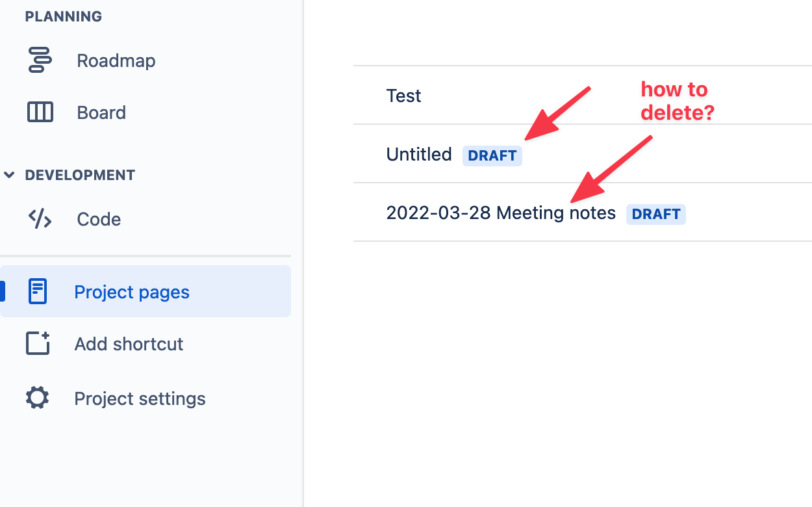This screenshot has height=507, width=812.
Task: Click the DEVELOPMENT section heading text
Action: pos(80,175)
